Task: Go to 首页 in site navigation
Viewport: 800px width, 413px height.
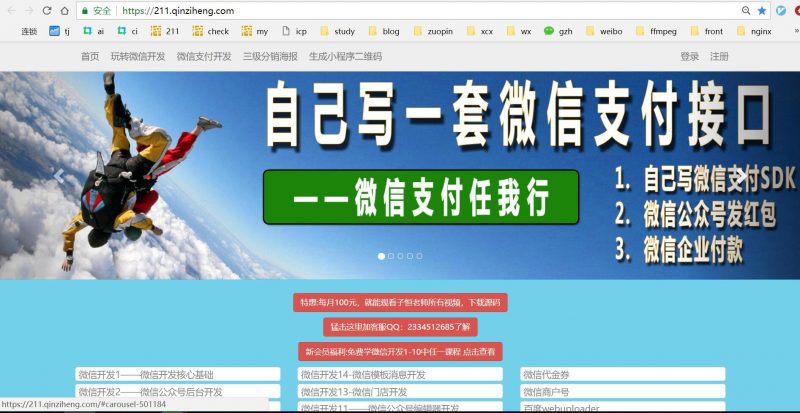Action: [90, 56]
